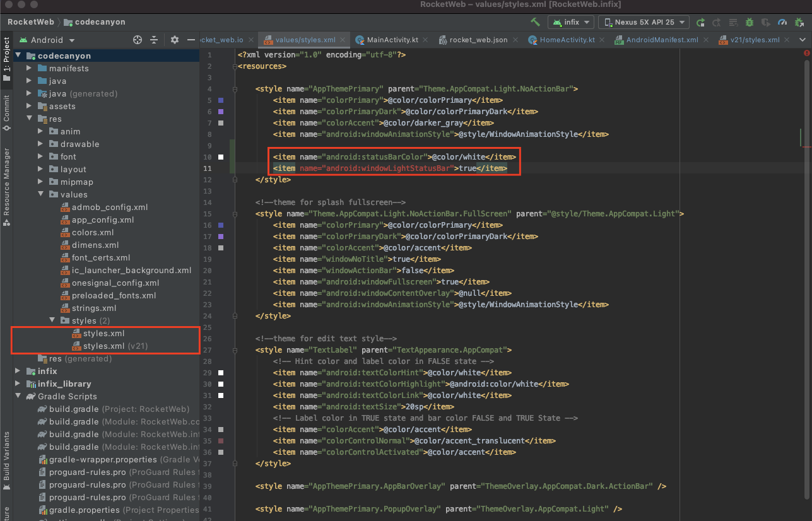The image size is (812, 521).
Task: Collapse the values folder
Action: point(40,194)
